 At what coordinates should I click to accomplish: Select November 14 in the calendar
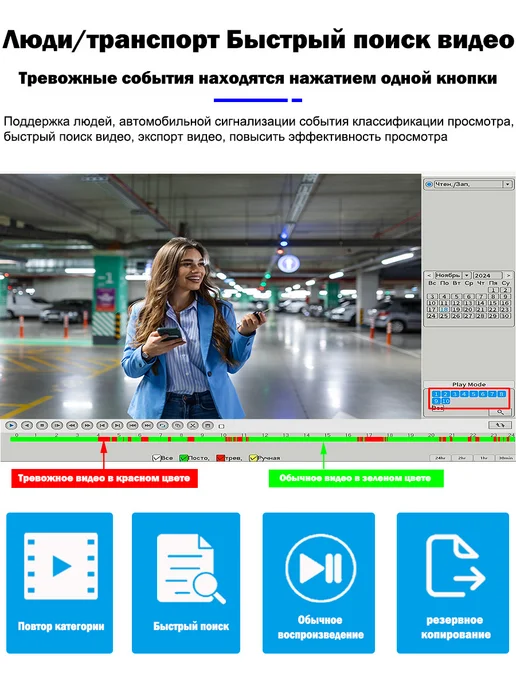[481, 303]
